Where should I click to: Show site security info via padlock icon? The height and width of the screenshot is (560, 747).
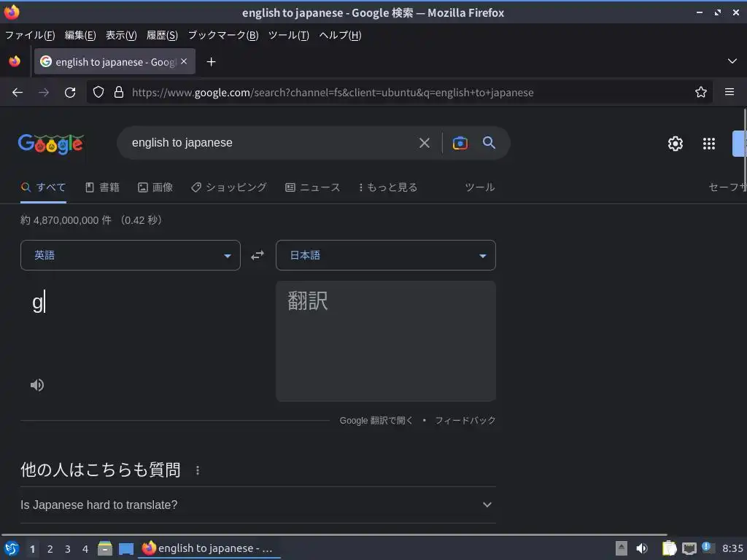pos(119,93)
